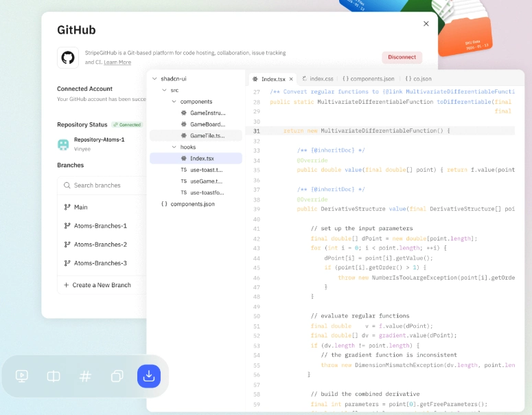The image size is (532, 415).
Task: Switch to the index.css tab
Action: click(x=318, y=79)
